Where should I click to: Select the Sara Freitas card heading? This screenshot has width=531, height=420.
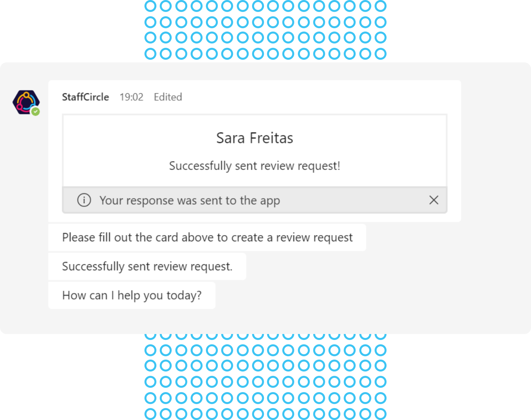pyautogui.click(x=255, y=138)
